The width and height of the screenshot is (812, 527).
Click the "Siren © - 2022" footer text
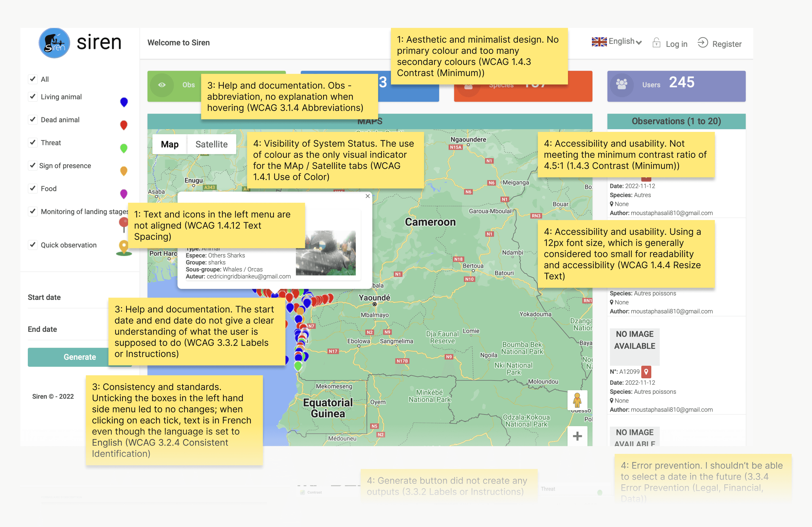(53, 396)
